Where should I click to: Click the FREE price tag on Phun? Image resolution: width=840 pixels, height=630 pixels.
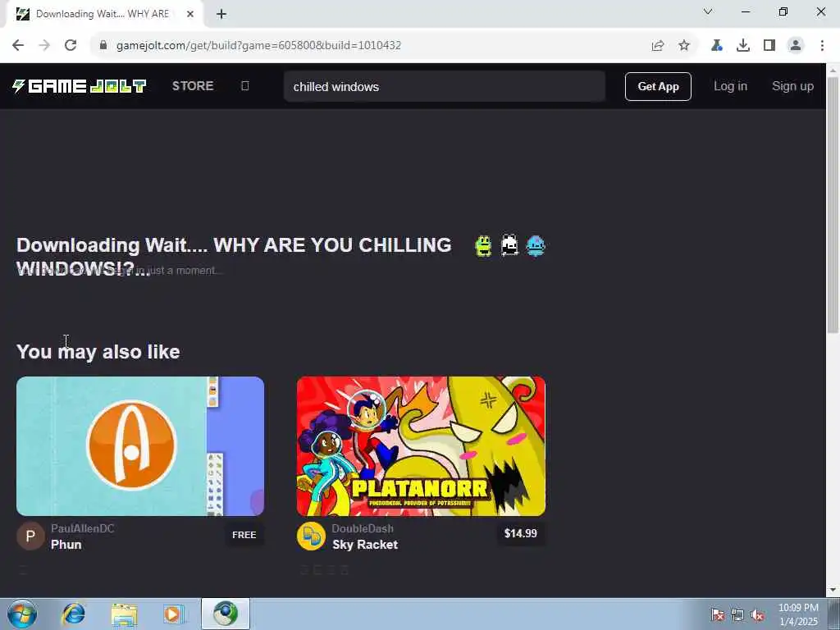[244, 535]
